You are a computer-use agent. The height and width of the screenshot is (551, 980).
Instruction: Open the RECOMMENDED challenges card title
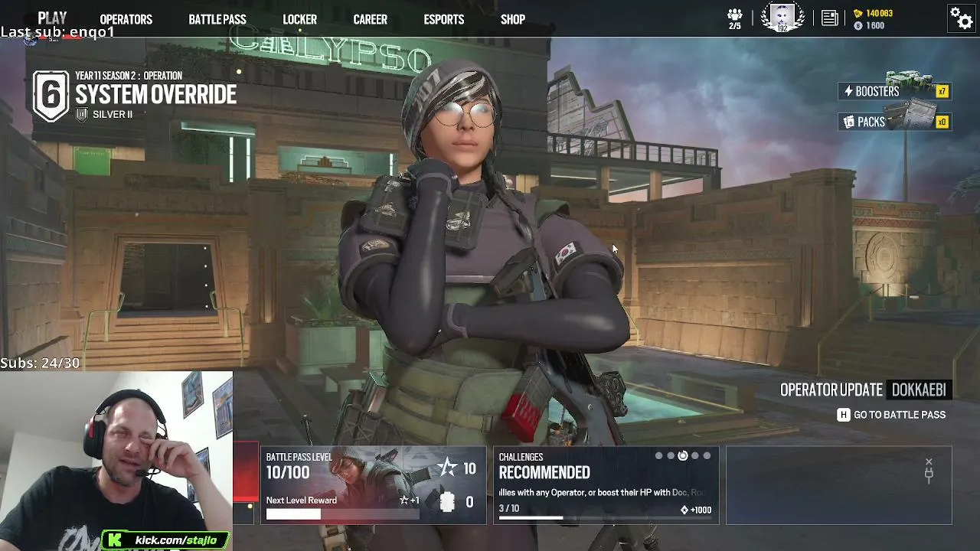544,473
